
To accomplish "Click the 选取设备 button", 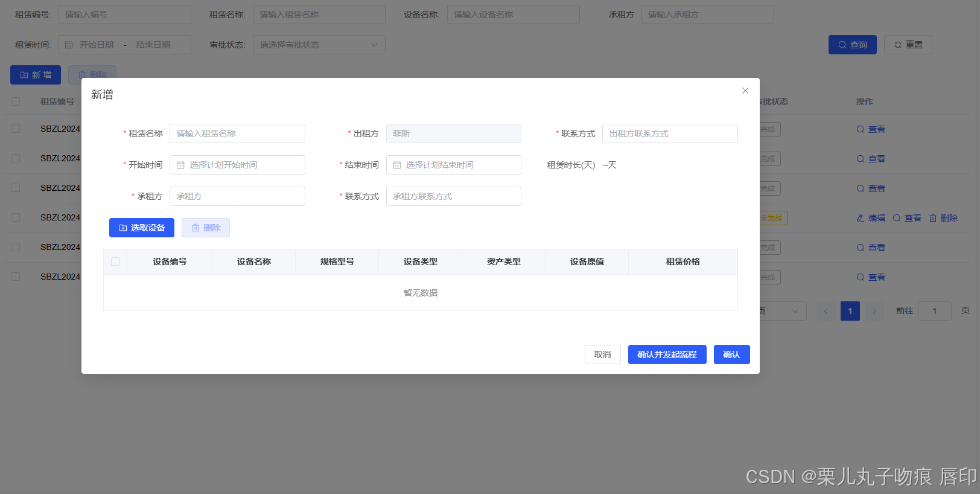I will (x=142, y=228).
